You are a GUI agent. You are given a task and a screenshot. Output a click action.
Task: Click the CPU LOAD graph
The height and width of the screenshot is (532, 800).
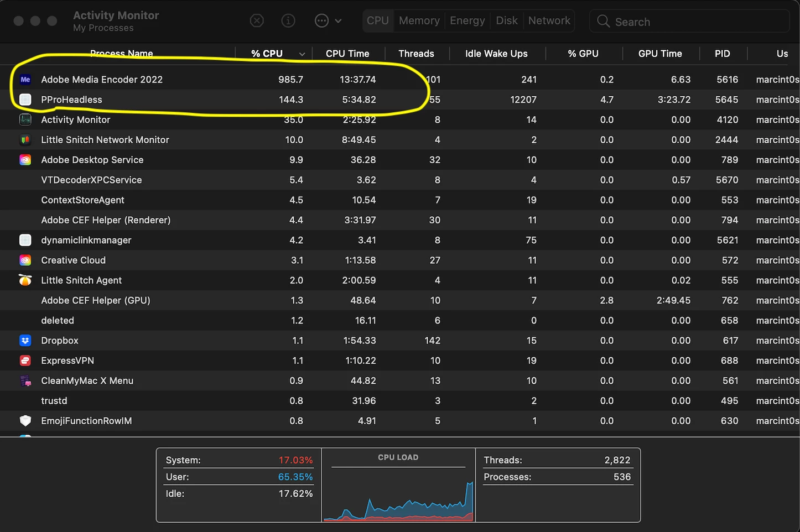point(398,494)
